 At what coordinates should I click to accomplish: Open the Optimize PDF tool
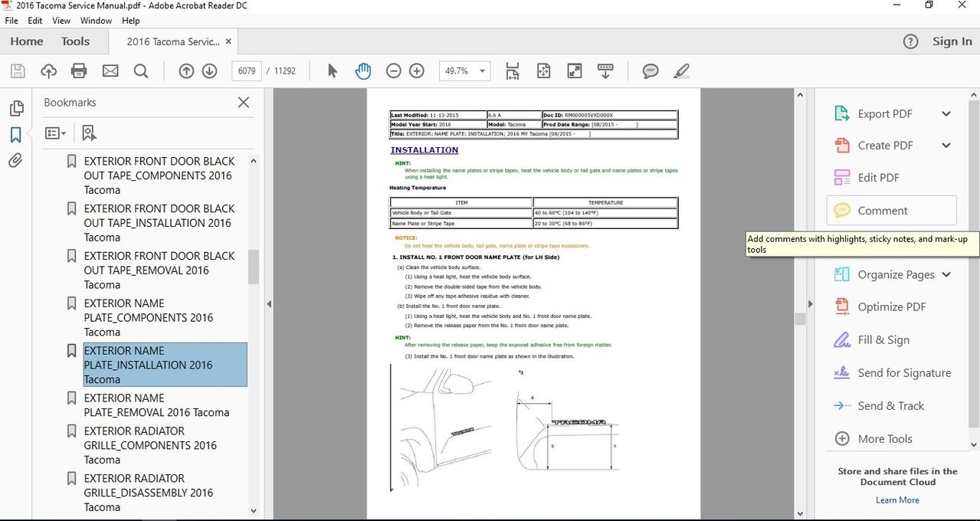coord(892,307)
